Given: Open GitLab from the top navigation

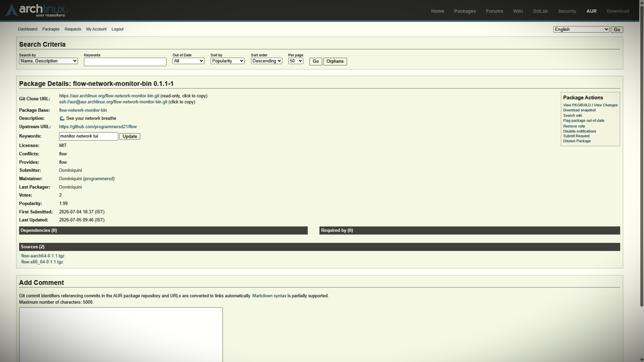Looking at the screenshot, I should [540, 11].
